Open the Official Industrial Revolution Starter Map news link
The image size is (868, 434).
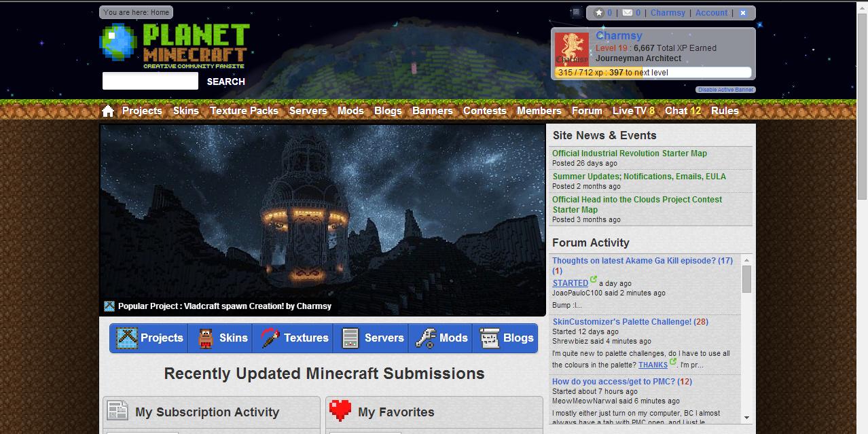coord(629,153)
